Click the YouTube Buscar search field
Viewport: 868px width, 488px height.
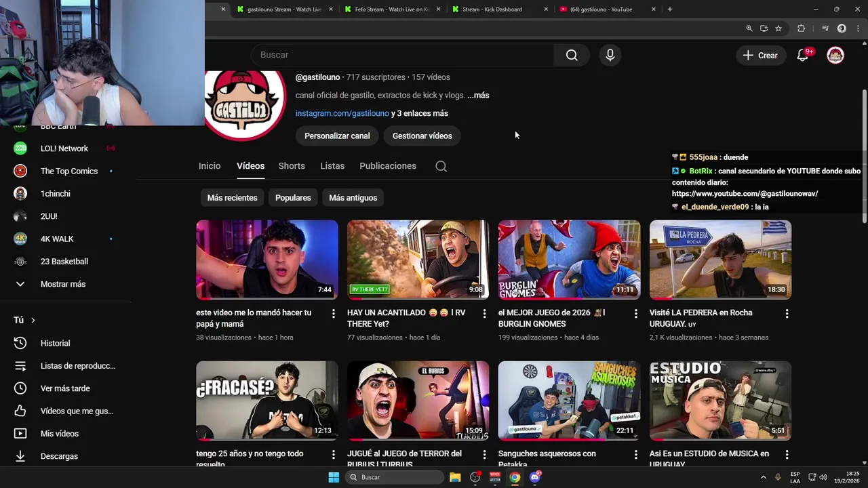click(403, 55)
